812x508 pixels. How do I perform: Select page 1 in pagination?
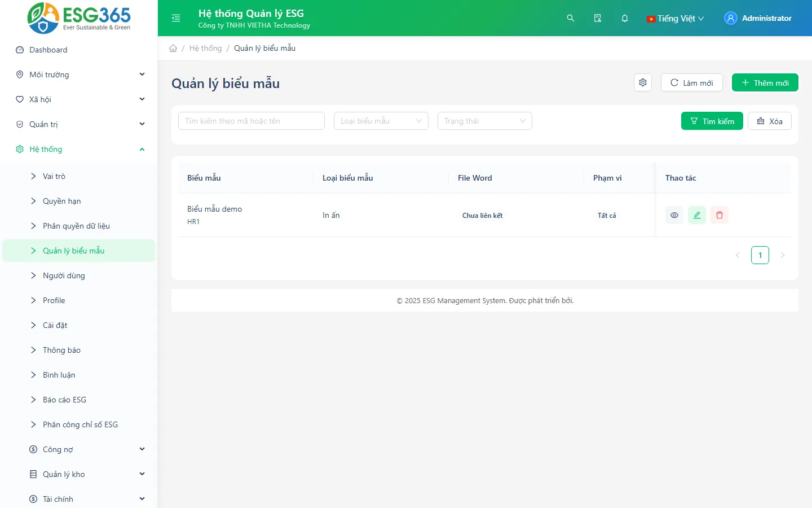760,255
